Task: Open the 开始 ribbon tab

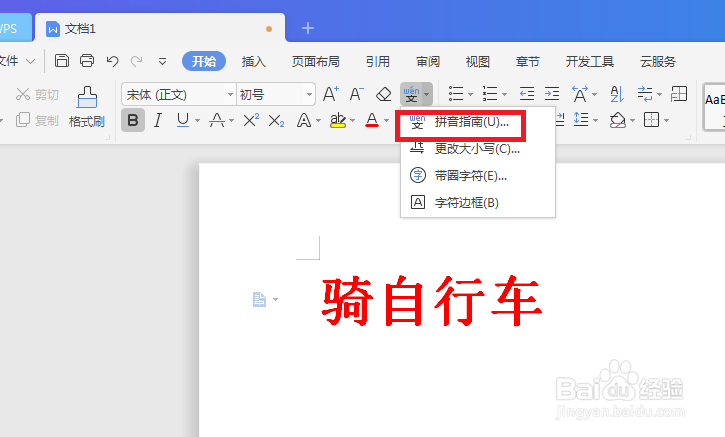Action: tap(204, 61)
